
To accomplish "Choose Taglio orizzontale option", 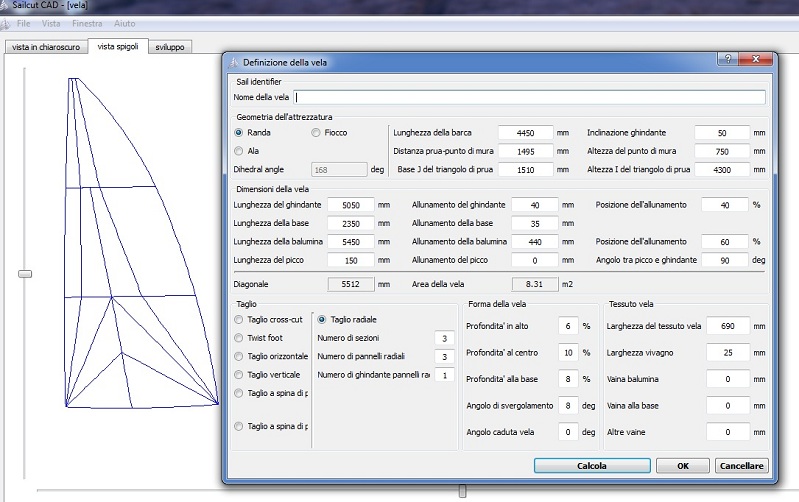I will (x=238, y=356).
